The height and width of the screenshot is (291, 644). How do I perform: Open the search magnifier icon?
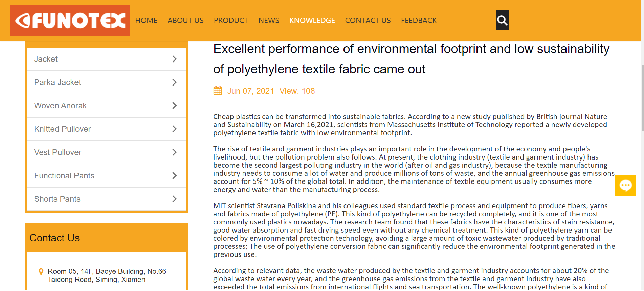click(x=502, y=20)
